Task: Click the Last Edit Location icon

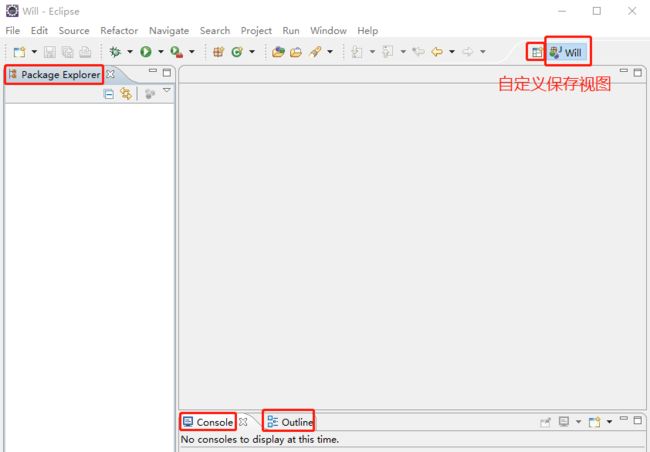Action: tap(419, 52)
